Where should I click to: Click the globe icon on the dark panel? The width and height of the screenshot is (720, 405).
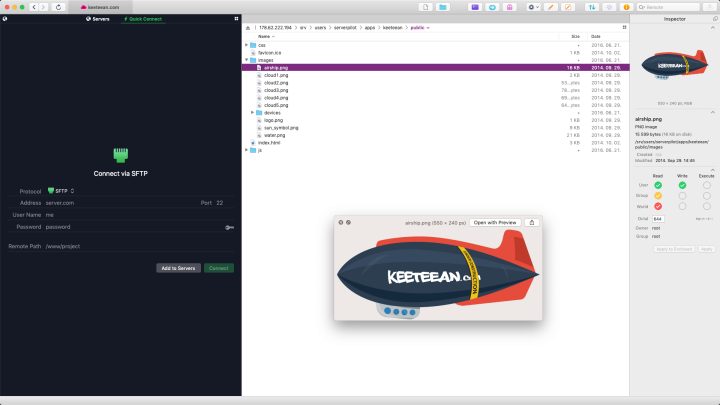tap(5, 19)
